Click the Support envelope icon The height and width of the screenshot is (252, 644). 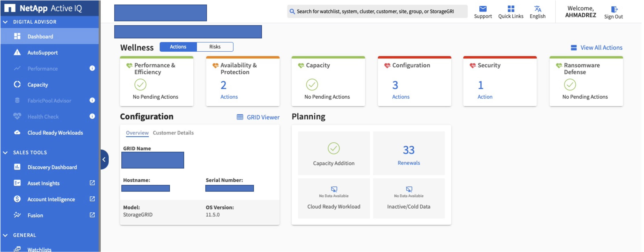483,9
